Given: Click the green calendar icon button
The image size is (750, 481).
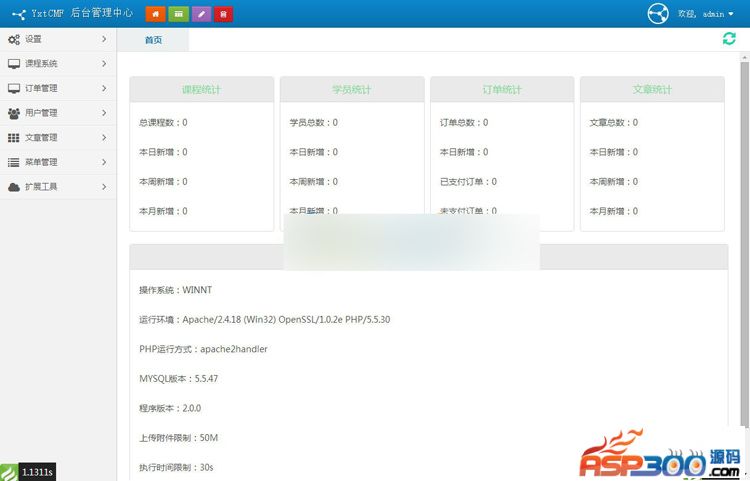Looking at the screenshot, I should pos(178,14).
